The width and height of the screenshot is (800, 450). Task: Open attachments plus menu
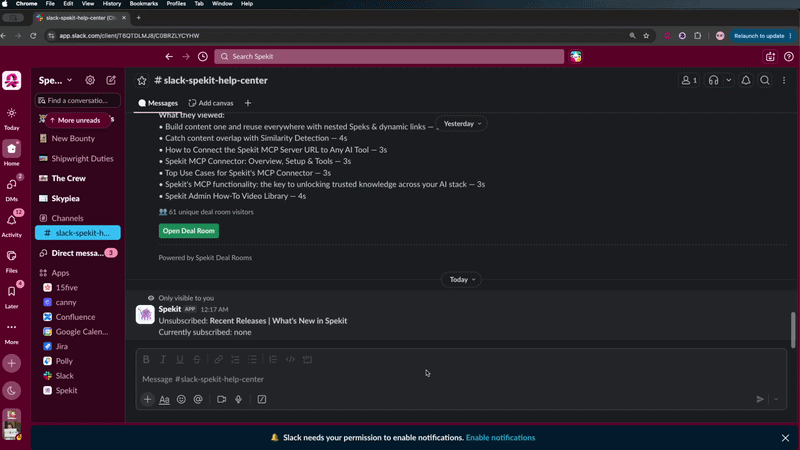pyautogui.click(x=147, y=399)
